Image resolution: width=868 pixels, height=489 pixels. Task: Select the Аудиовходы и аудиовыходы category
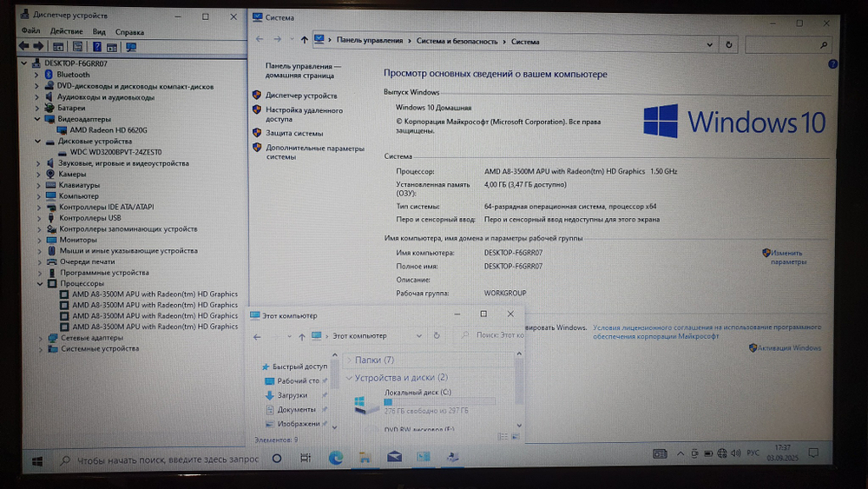tap(106, 97)
